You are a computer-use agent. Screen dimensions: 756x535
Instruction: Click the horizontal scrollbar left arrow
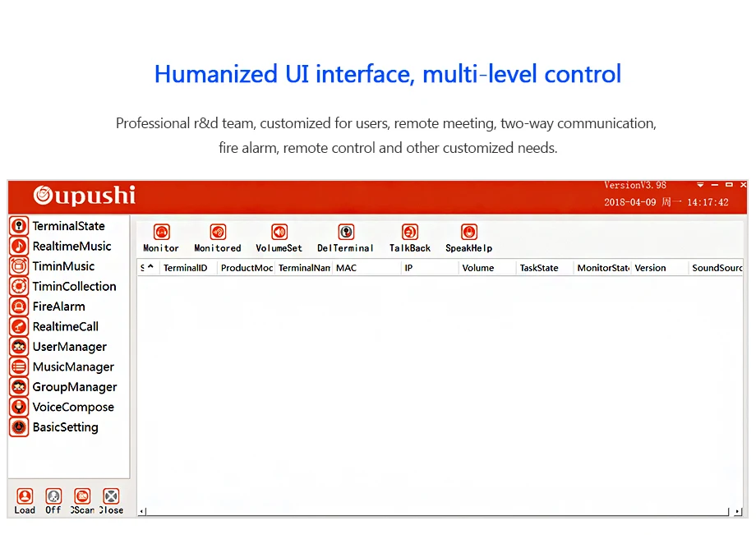click(x=142, y=511)
